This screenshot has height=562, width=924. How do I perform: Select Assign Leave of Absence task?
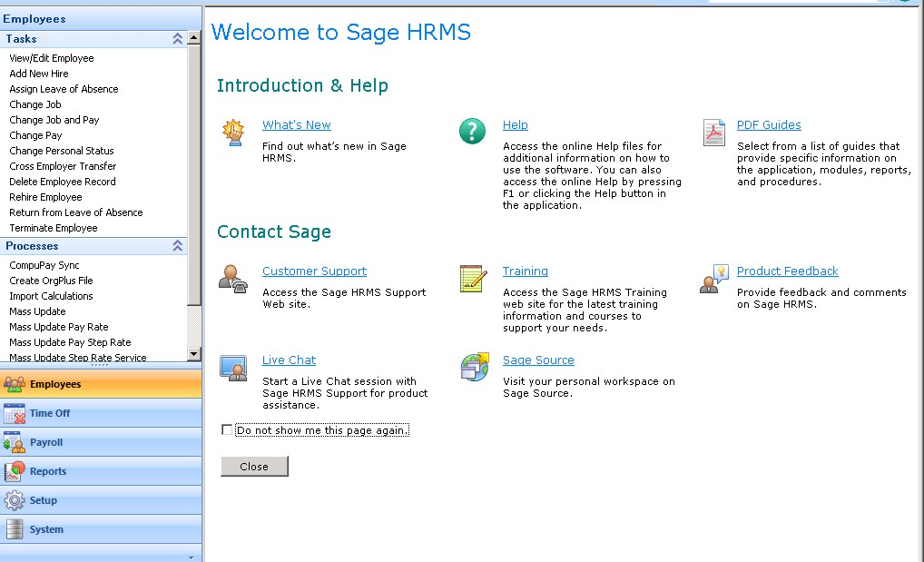click(x=64, y=89)
